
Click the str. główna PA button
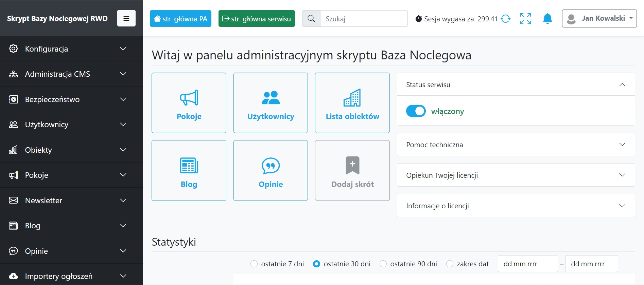pos(180,19)
